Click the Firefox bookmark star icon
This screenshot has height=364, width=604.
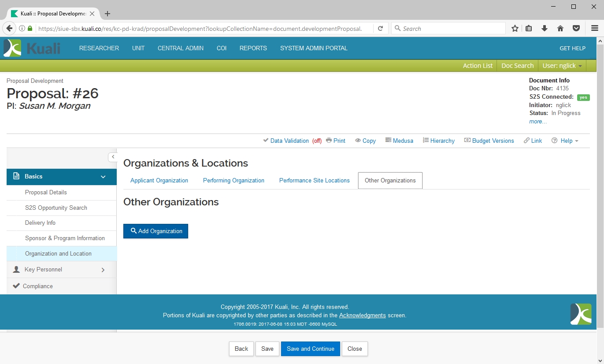click(515, 29)
